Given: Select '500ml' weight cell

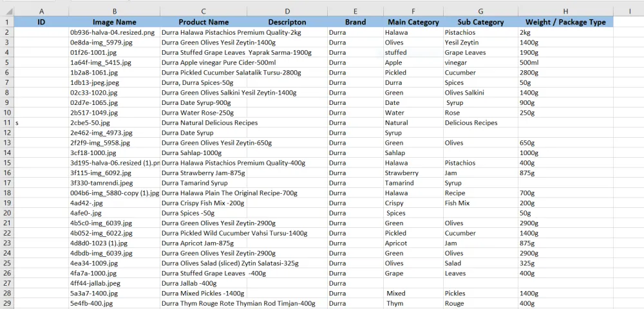Looking at the screenshot, I should click(x=565, y=62).
